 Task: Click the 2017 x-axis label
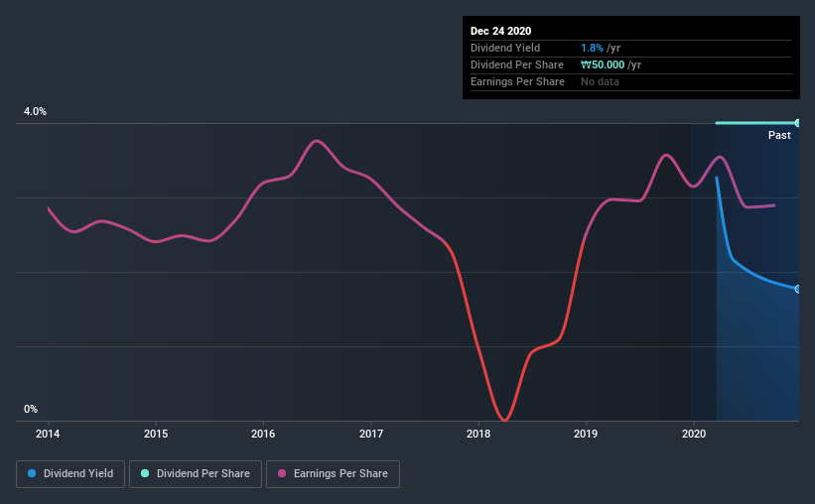[371, 434]
